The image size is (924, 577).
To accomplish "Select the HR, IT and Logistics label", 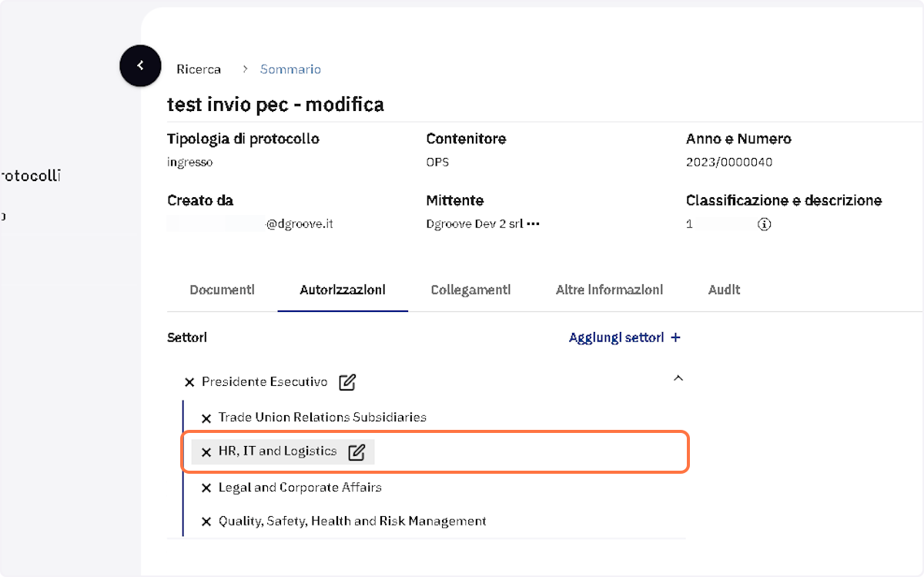I will pos(278,451).
